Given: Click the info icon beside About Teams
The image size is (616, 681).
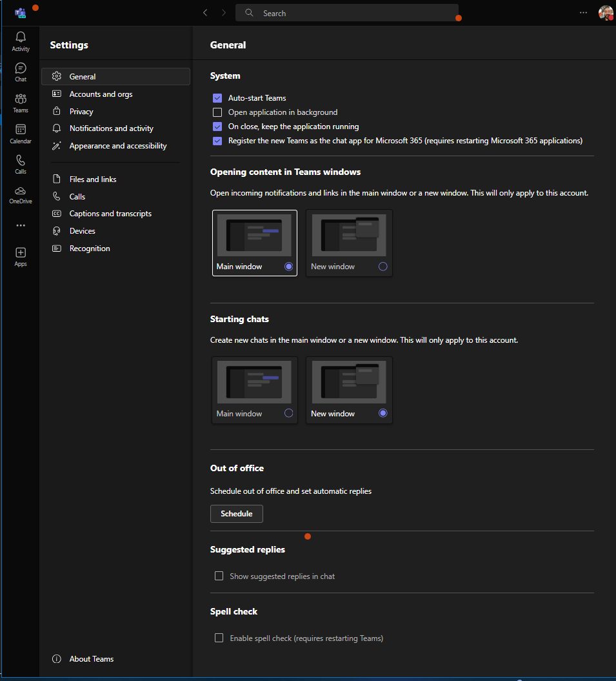Looking at the screenshot, I should point(56,659).
